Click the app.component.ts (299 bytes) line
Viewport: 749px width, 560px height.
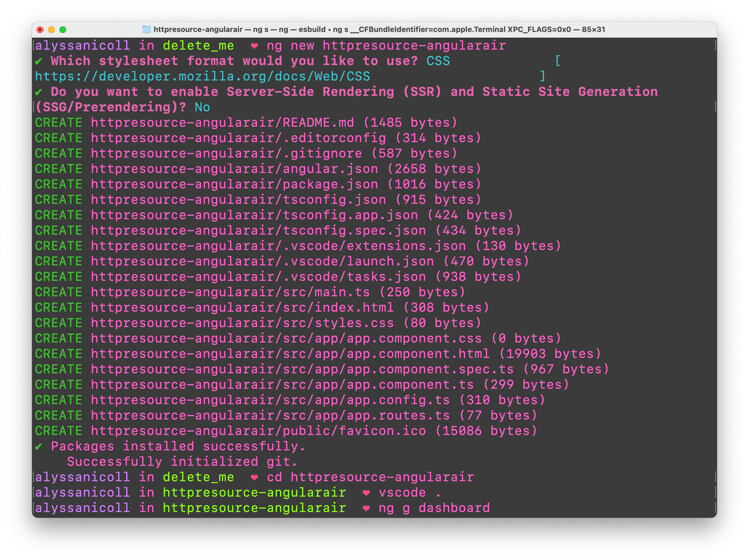(302, 384)
